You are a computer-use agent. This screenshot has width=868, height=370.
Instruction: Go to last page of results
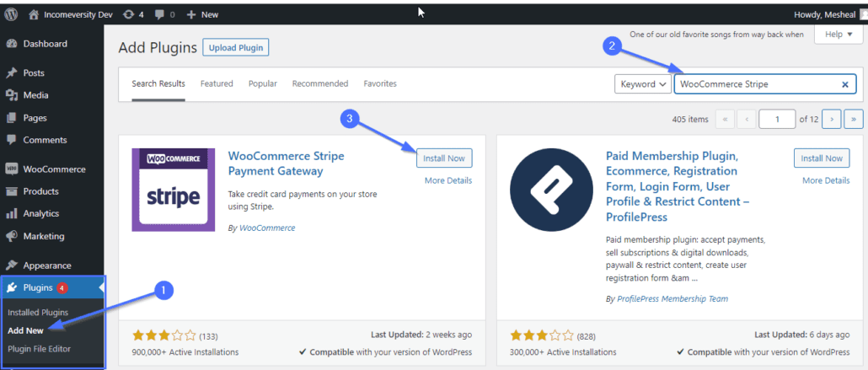point(854,119)
